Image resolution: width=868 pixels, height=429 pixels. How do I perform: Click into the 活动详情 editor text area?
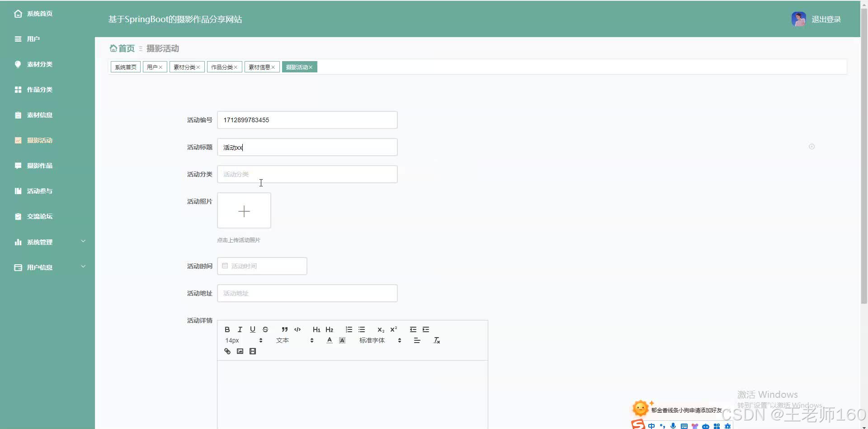353,395
